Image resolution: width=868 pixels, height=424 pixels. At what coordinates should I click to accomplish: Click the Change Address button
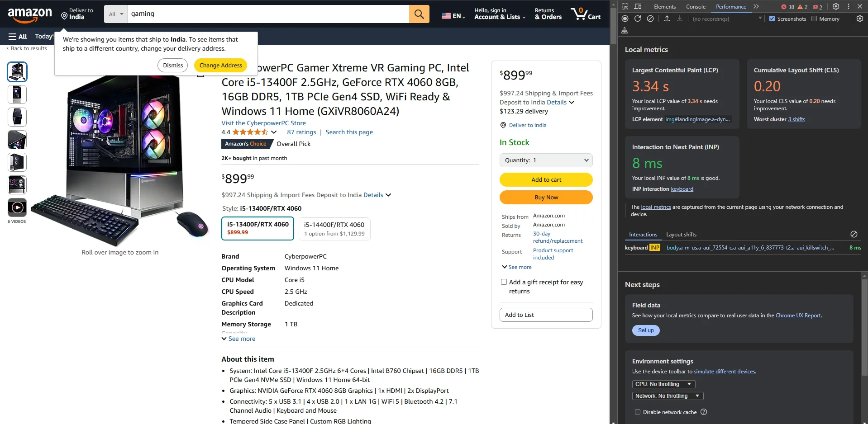click(220, 65)
